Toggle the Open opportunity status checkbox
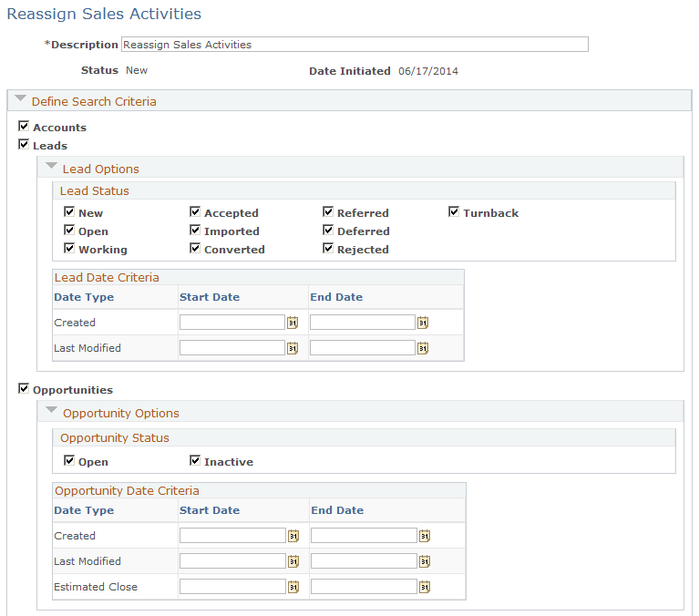 pos(69,460)
